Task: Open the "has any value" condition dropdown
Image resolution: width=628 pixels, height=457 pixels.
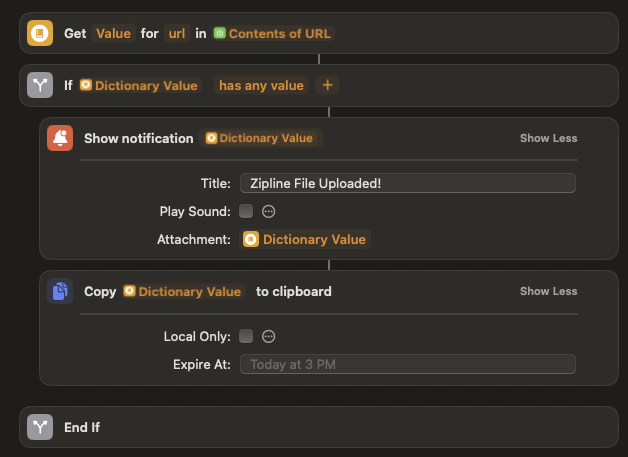Action: pyautogui.click(x=261, y=85)
